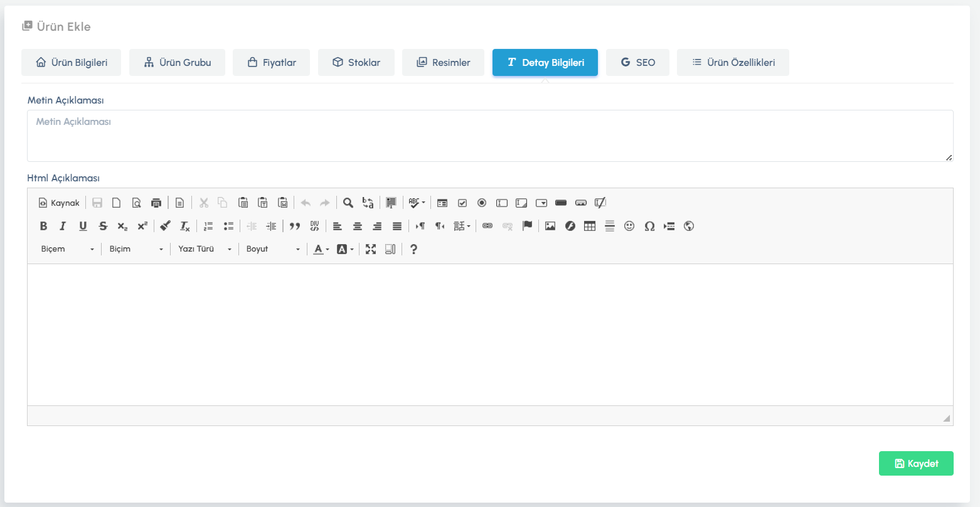Open the special character (omega) picker
The image size is (980, 507).
pos(649,227)
